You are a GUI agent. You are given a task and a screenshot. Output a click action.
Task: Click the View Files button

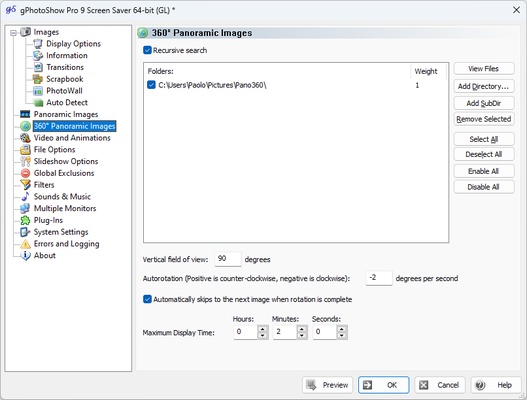pos(484,69)
